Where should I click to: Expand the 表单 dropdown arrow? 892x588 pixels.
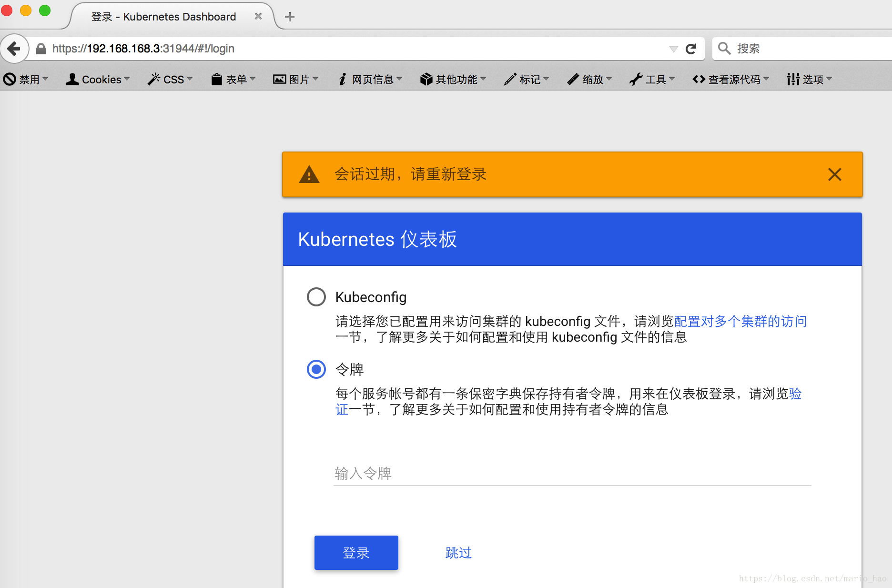pyautogui.click(x=253, y=79)
